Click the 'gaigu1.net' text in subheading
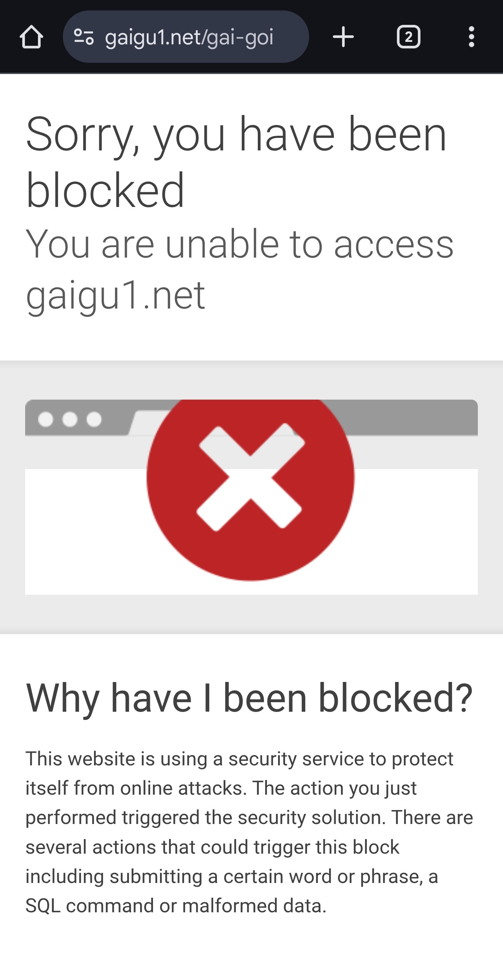 (115, 295)
